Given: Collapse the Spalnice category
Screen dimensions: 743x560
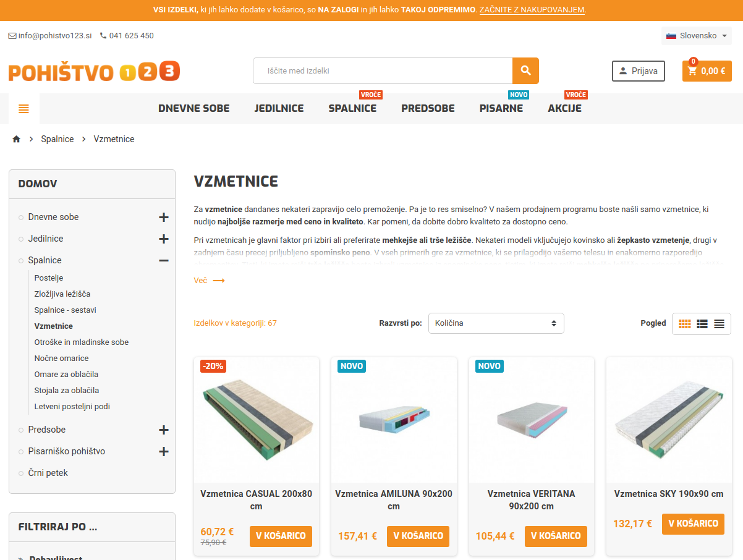Looking at the screenshot, I should point(164,260).
